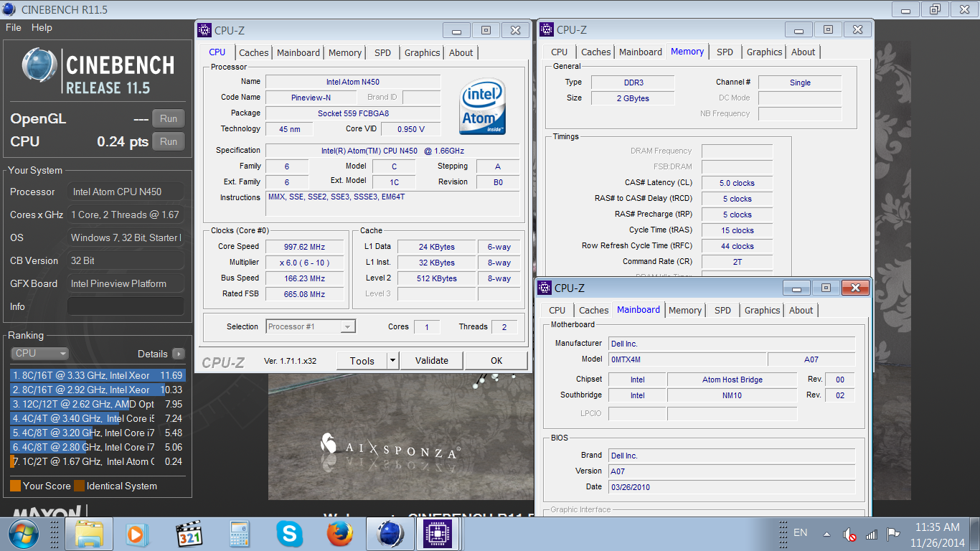Click the Info input field in Cinebench
Screen dimensions: 980x551
[x=126, y=306]
